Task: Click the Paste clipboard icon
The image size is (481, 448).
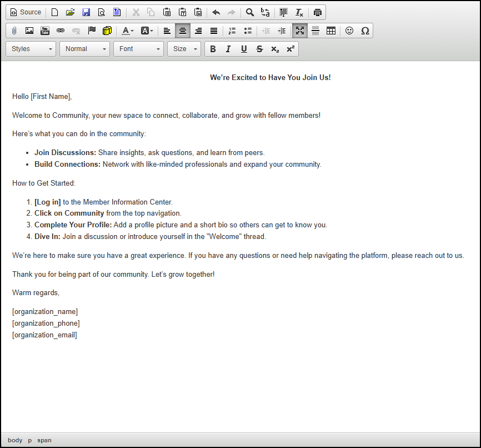Action: pos(167,12)
